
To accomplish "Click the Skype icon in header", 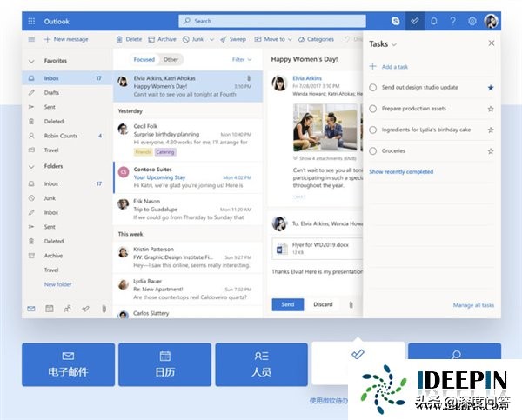I will [x=396, y=21].
